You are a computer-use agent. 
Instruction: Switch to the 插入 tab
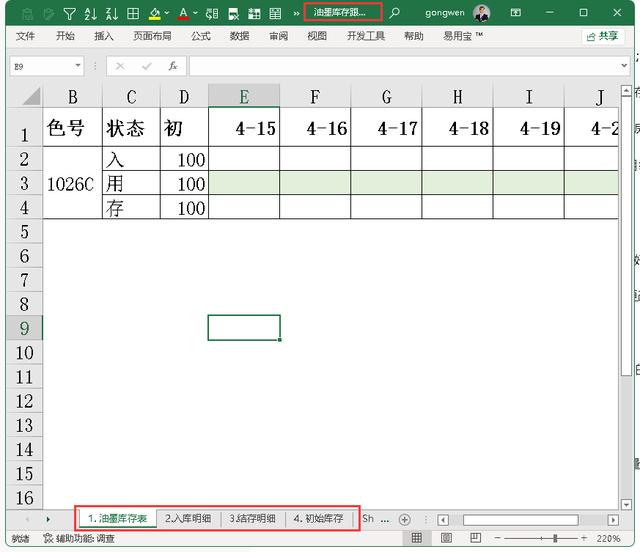pos(104,36)
